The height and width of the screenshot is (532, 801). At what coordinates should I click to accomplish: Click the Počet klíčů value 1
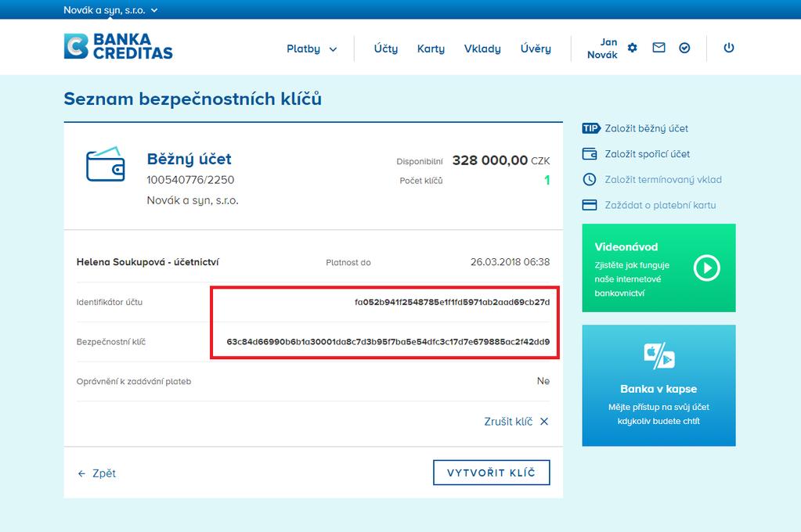(x=547, y=180)
